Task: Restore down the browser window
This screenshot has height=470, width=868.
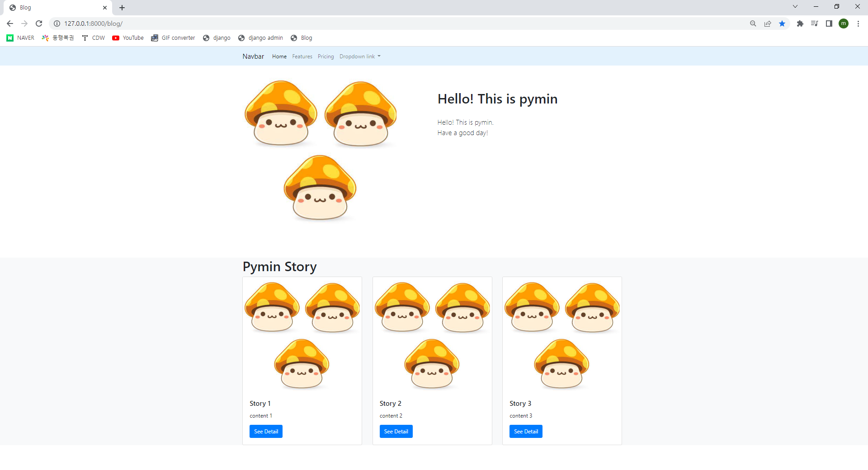Action: [x=837, y=6]
